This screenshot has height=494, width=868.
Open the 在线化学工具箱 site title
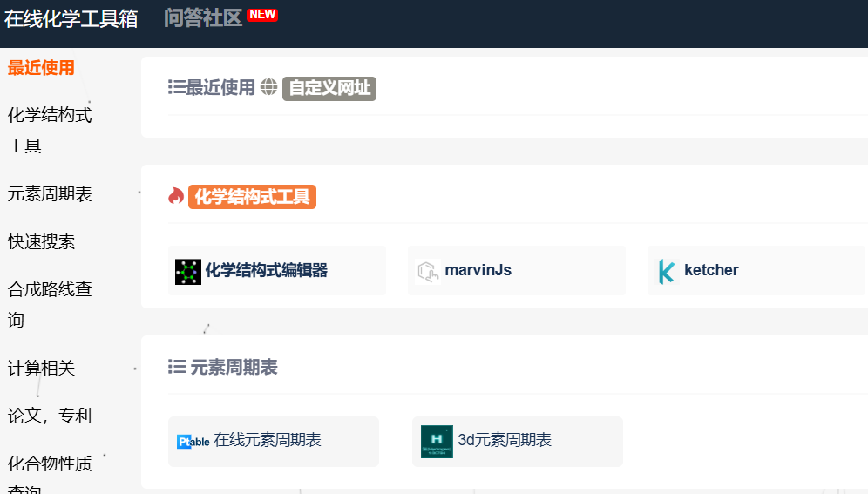point(71,18)
